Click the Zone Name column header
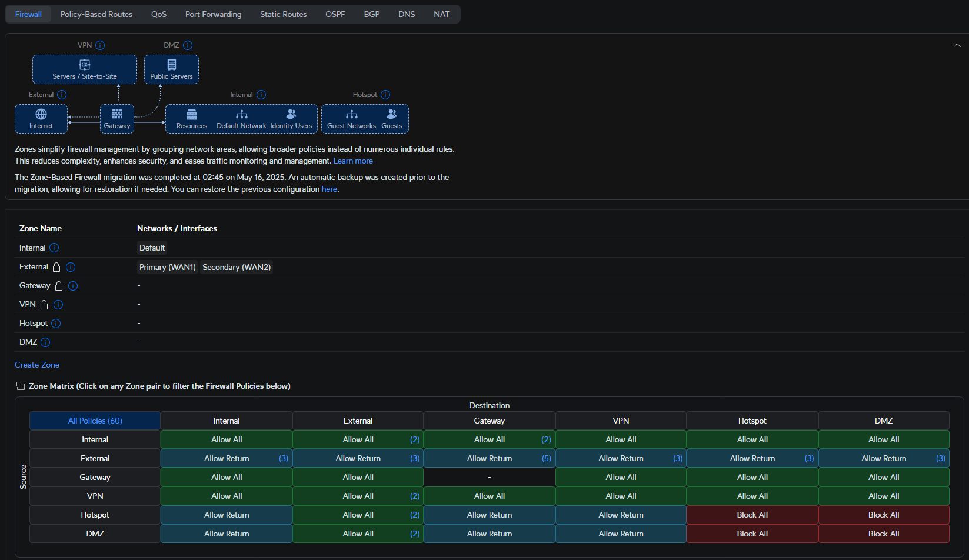The height and width of the screenshot is (560, 969). 41,228
